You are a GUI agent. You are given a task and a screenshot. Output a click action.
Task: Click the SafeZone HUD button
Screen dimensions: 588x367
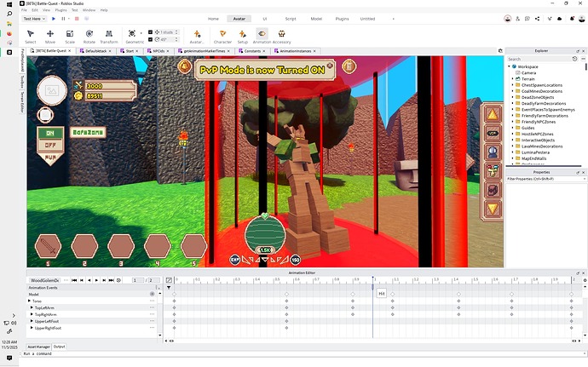tap(88, 132)
